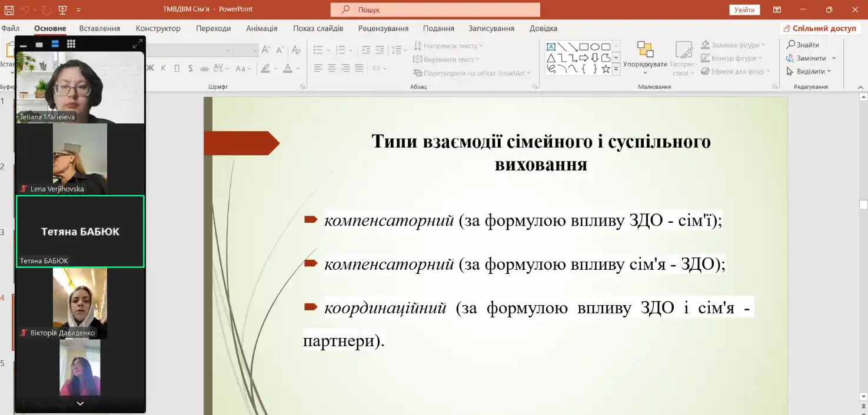Toggle strikethrough text formatting
The image size is (868, 415).
[204, 68]
